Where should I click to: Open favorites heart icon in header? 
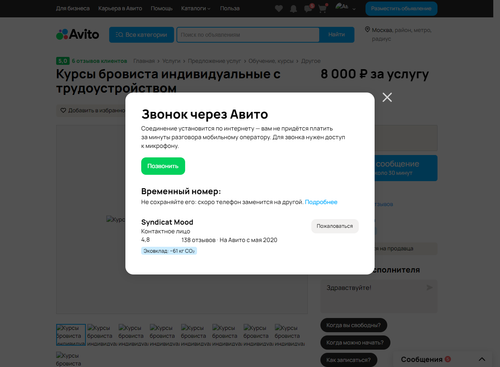[279, 8]
